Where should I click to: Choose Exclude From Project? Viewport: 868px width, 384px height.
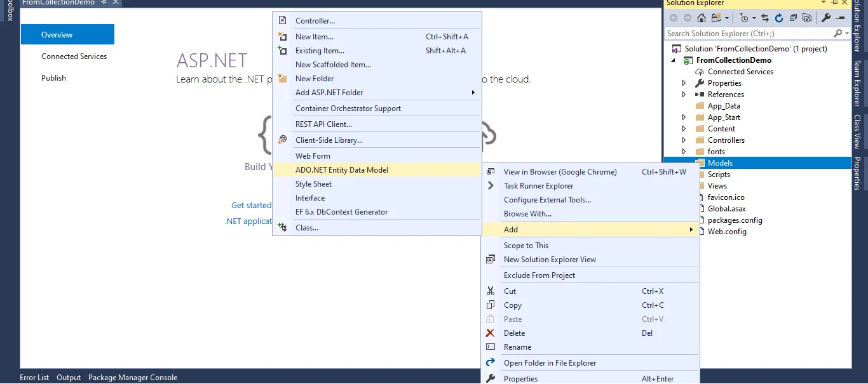coord(590,275)
